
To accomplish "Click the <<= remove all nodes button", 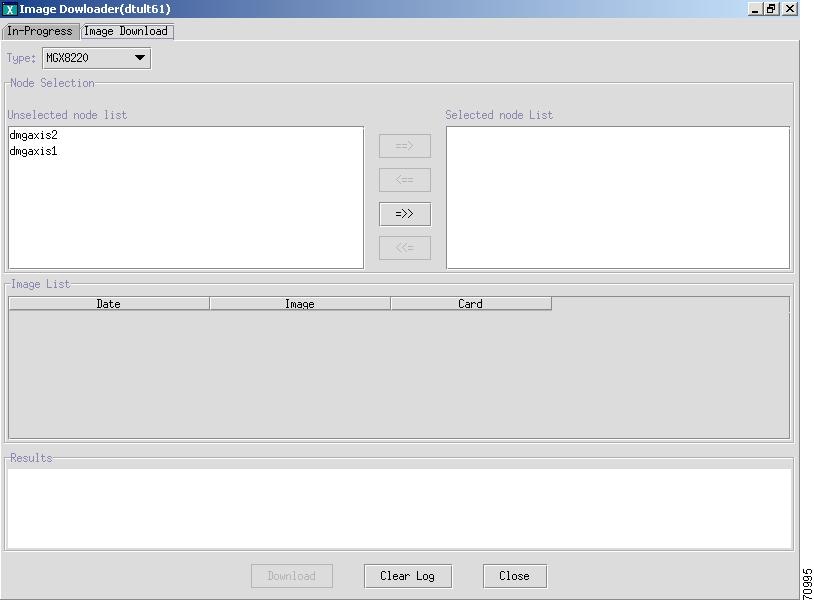I will pyautogui.click(x=405, y=248).
